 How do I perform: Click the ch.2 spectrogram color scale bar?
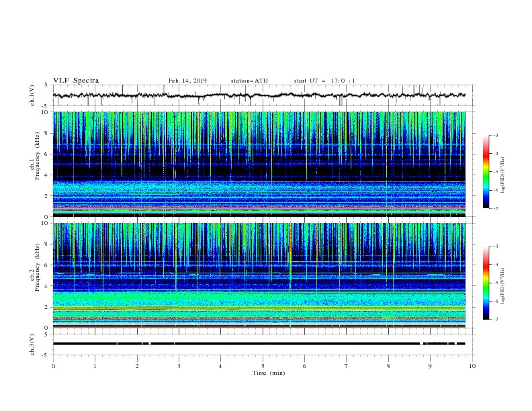[486, 283]
